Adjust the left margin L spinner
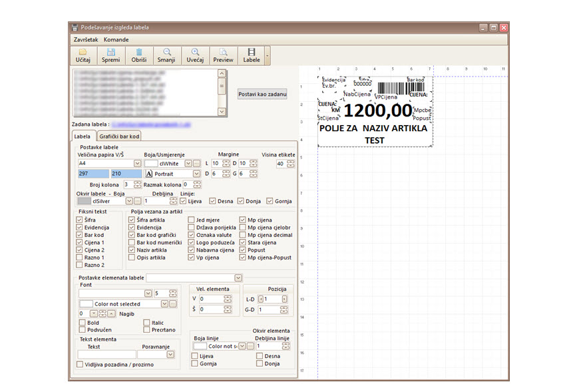This screenshot has height=392, width=579. 226,163
